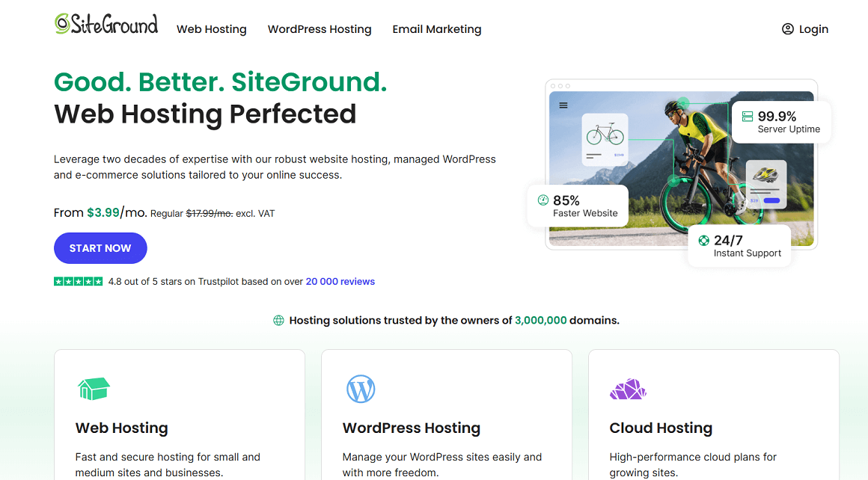Viewport: 868px width, 480px height.
Task: Click the Trustpilot star rating strip
Action: coord(78,280)
